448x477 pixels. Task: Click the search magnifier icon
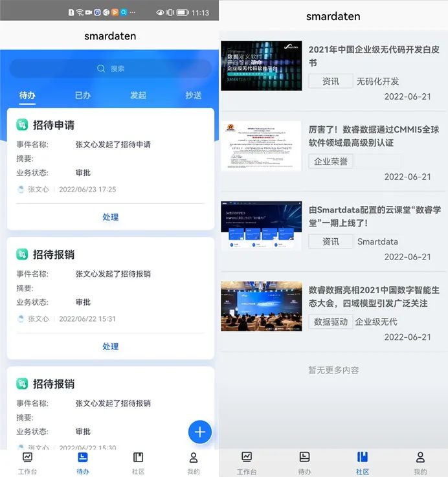[x=101, y=69]
